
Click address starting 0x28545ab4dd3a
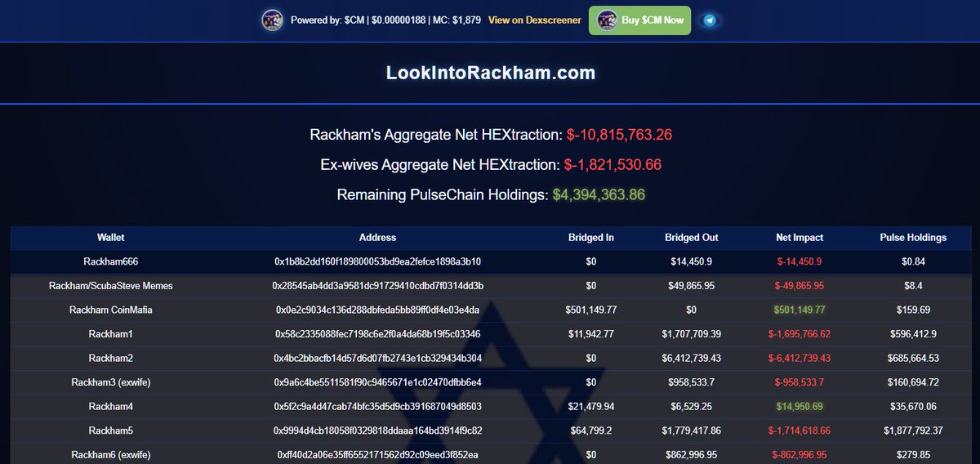377,286
